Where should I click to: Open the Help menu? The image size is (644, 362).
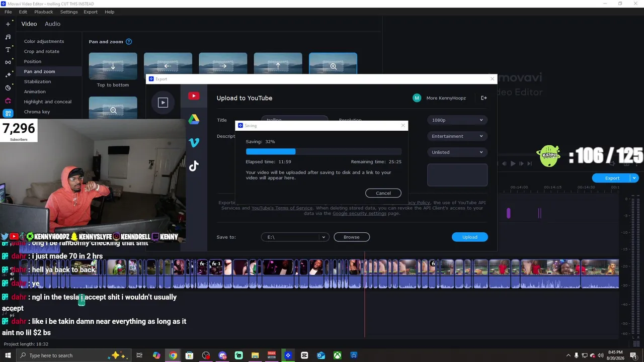(x=109, y=12)
